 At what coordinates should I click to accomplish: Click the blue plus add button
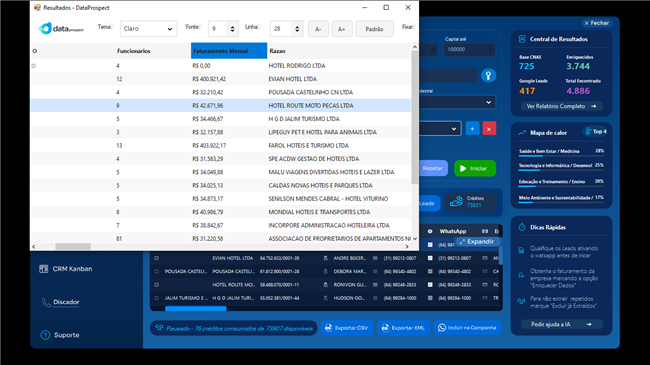(472, 129)
